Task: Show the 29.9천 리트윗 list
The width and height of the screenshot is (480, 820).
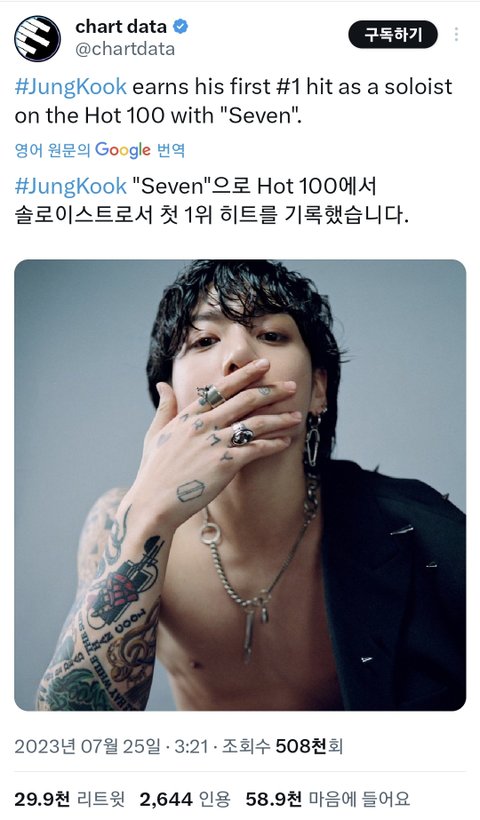Action: point(70,799)
